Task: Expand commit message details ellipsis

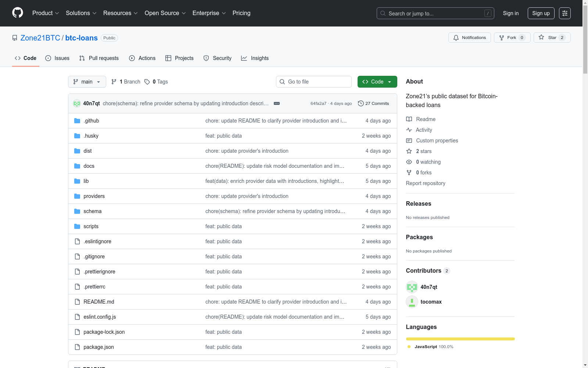Action: pos(277,103)
